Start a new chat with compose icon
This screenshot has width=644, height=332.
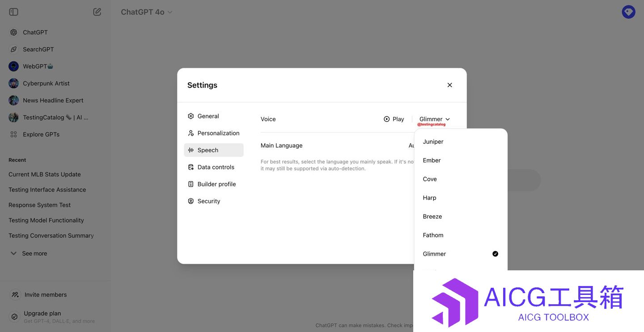point(97,12)
